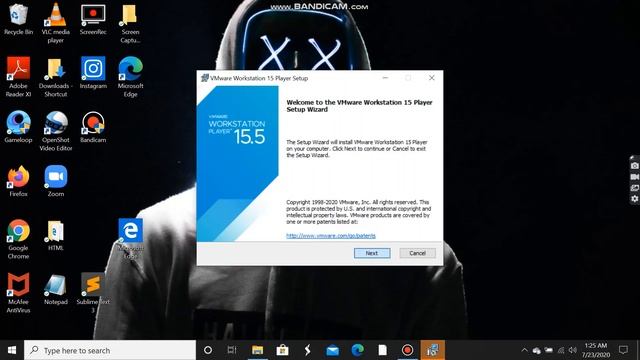Screen dimensions: 640x360
Task: Show hidden system tray icons
Action: click(x=524, y=350)
